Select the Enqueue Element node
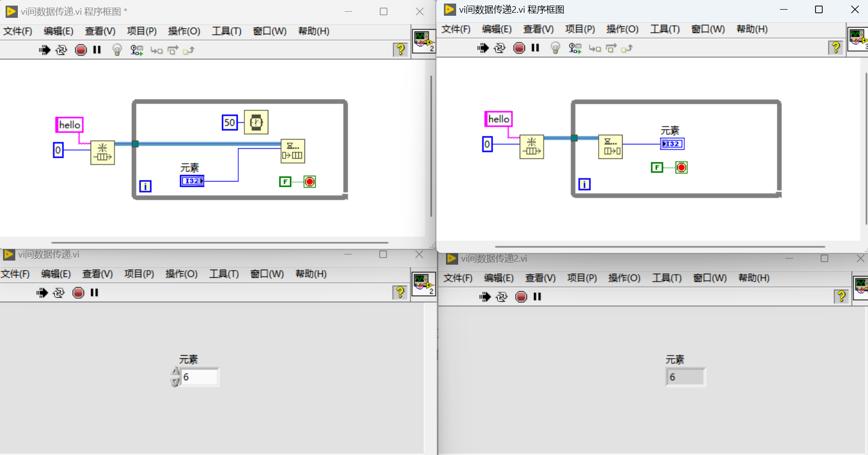Image resolution: width=868 pixels, height=455 pixels. (x=293, y=151)
